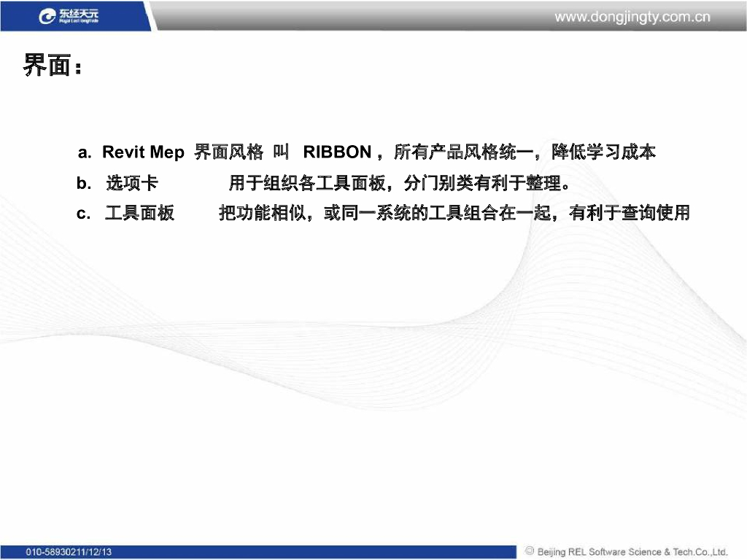The width and height of the screenshot is (747, 560).
Task: Select the text 把功能相似
Action: tap(263, 213)
